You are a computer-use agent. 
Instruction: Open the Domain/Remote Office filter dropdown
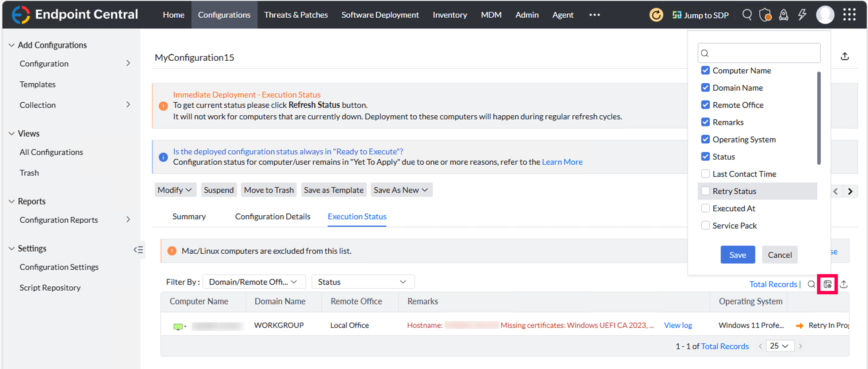[x=254, y=282]
